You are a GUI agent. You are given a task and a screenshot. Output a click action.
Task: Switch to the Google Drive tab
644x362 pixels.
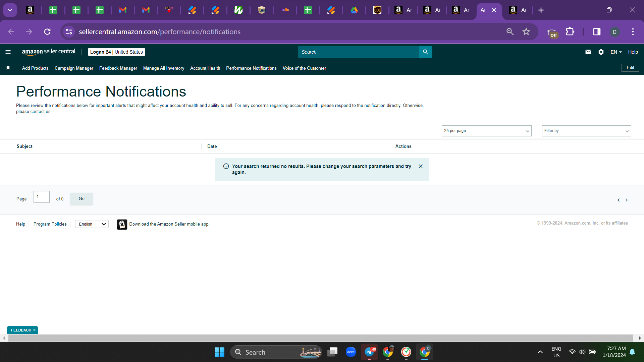pos(354,10)
